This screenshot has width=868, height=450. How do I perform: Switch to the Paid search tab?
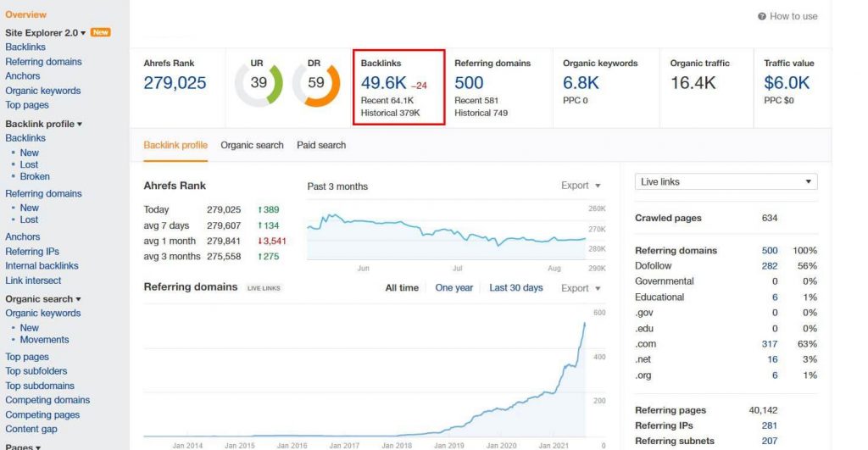point(321,145)
